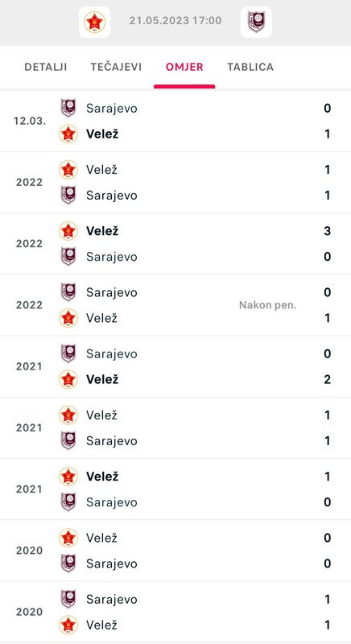Tap Velež logo in 2021 2–0 result
Screen dimensions: 351x644
click(68, 379)
